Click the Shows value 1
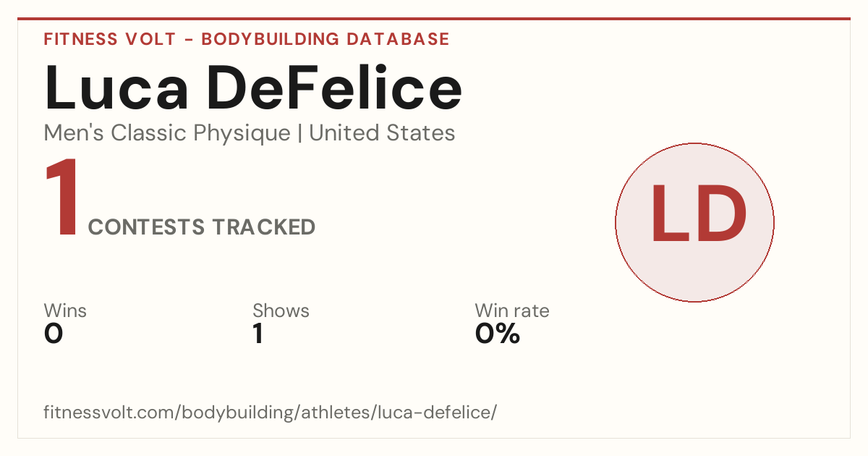The image size is (868, 456). point(258,334)
